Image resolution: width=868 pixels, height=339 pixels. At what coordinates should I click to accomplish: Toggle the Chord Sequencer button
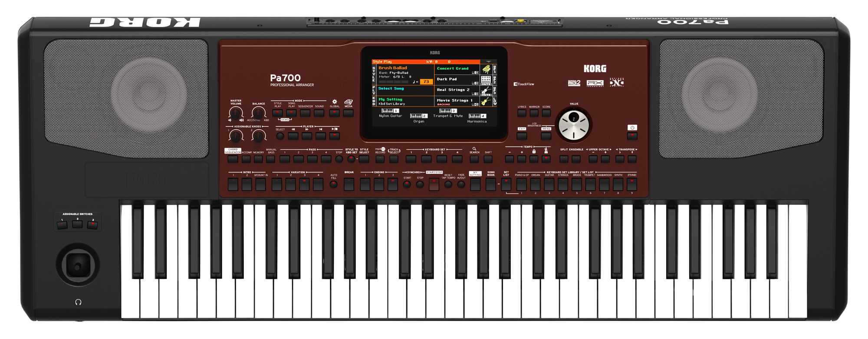click(233, 159)
